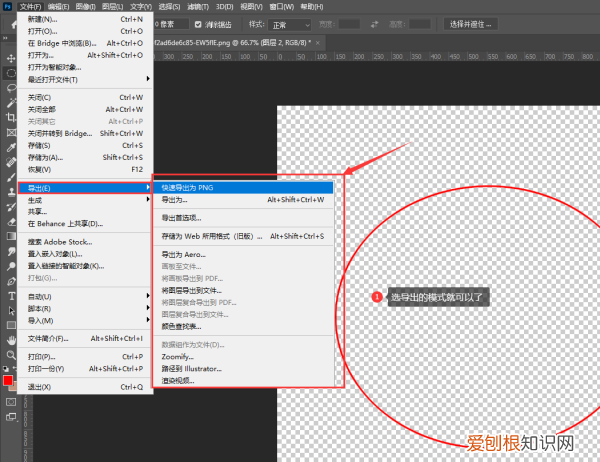The image size is (600, 462).
Task: Expand the toolbar double-arrow toggle
Action: coord(5,38)
